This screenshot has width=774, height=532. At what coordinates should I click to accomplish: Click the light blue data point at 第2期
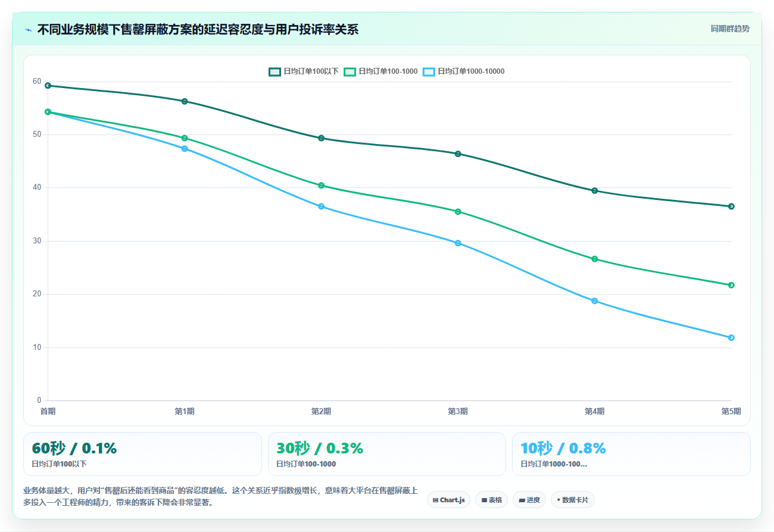[x=322, y=206]
